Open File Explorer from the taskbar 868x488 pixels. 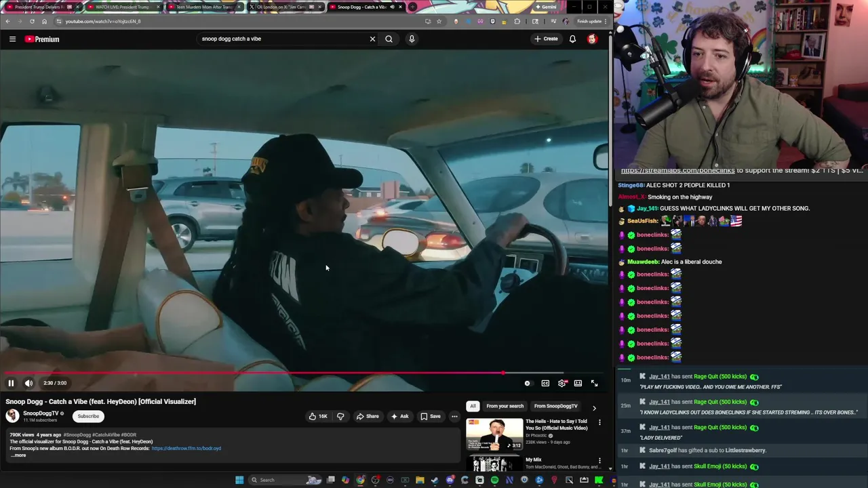coord(420,480)
